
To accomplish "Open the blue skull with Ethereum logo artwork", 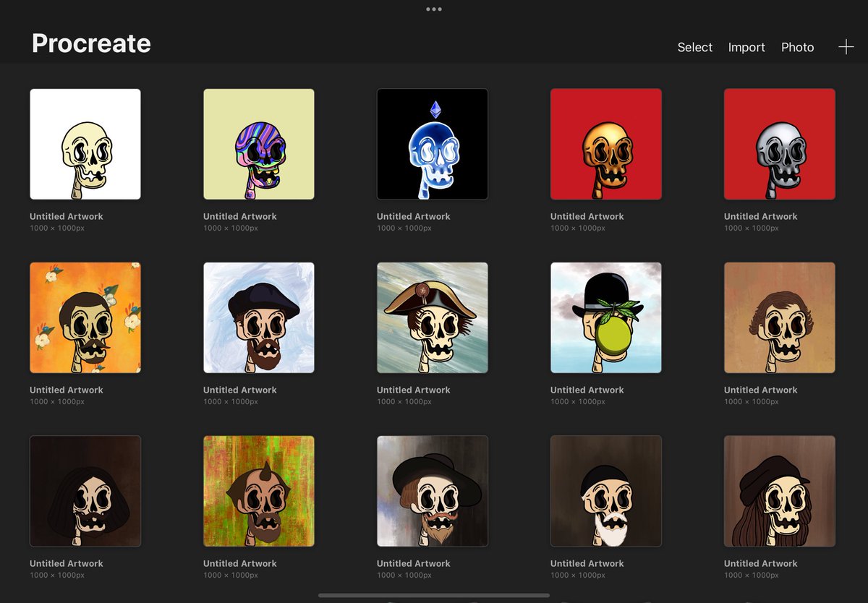I will click(x=433, y=144).
